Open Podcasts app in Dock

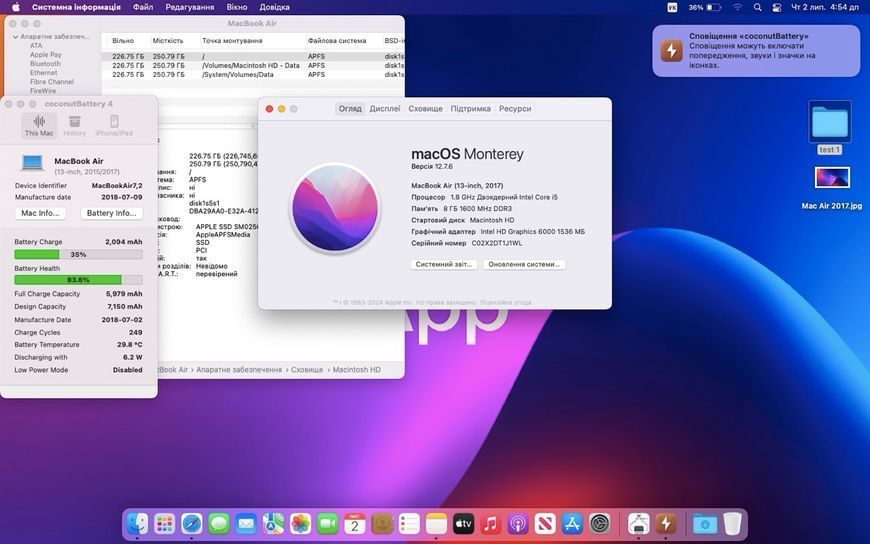tap(518, 523)
